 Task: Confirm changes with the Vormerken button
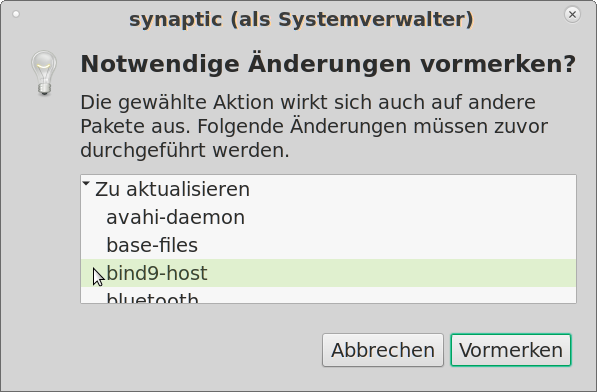tap(511, 350)
